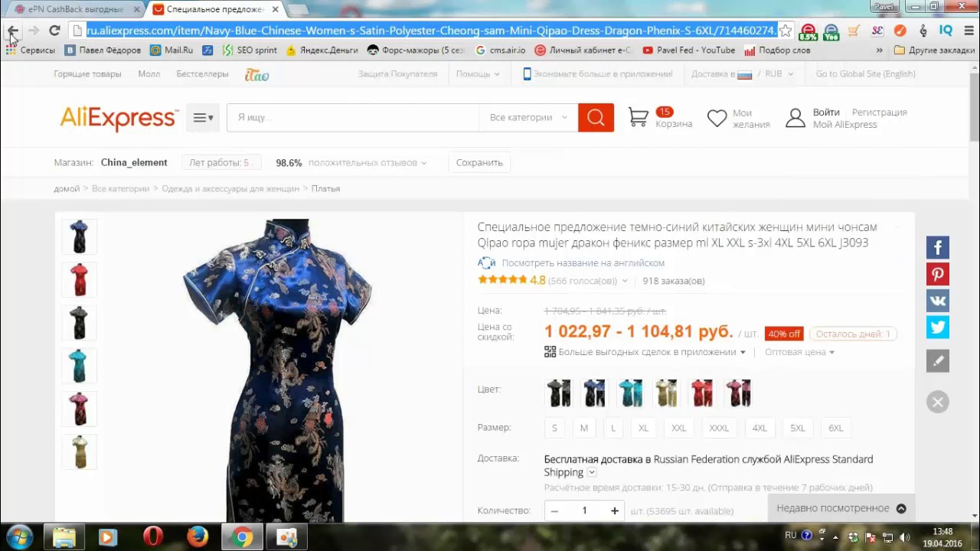Open Бестселлеры in the top navigation
The height and width of the screenshot is (551, 980).
[x=202, y=74]
